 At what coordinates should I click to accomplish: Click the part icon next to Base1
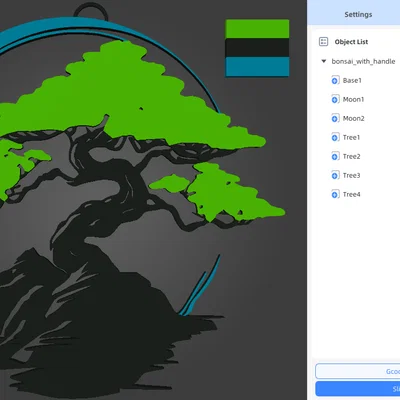pyautogui.click(x=335, y=80)
